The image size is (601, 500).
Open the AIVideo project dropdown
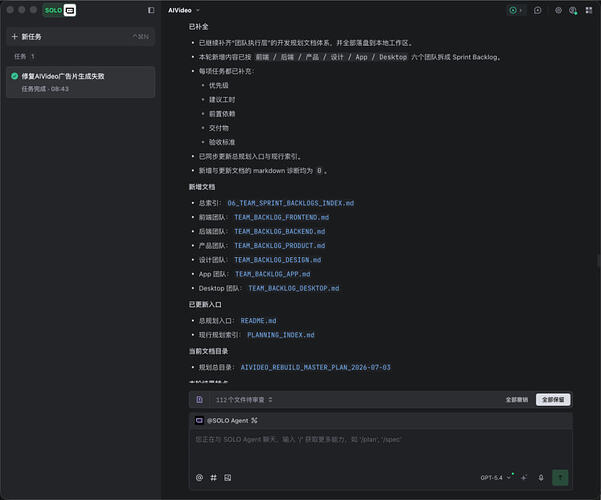[x=184, y=10]
